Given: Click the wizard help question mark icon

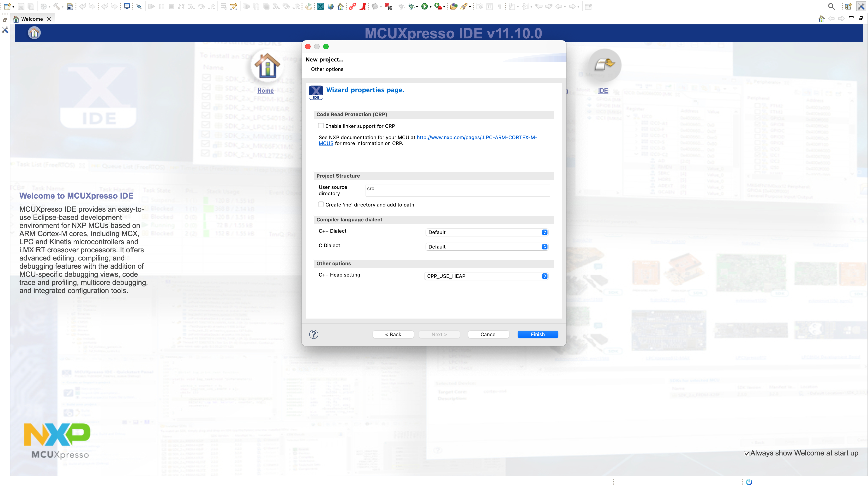Looking at the screenshot, I should click(x=314, y=334).
